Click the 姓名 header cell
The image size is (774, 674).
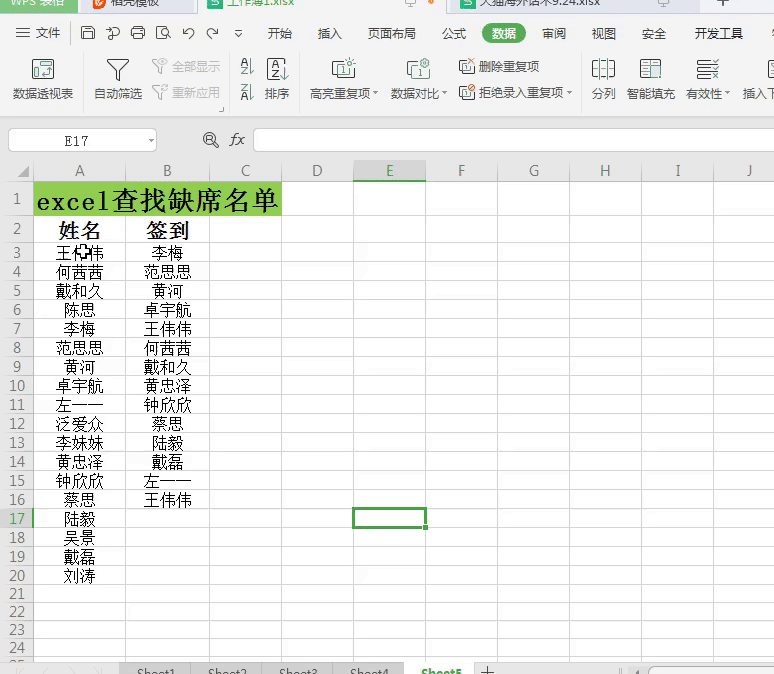(x=79, y=230)
